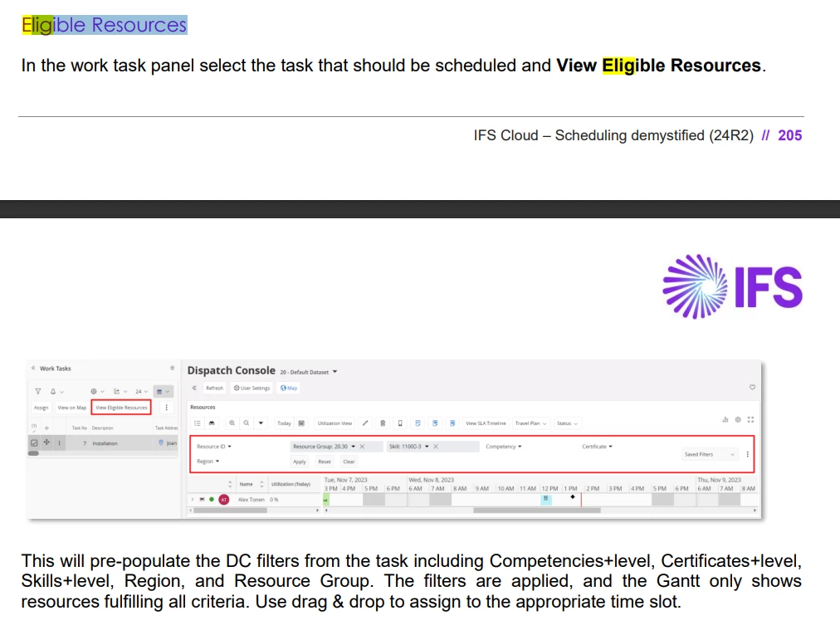840x635 pixels.
Task: Open the Status dropdown
Action: coord(567,423)
